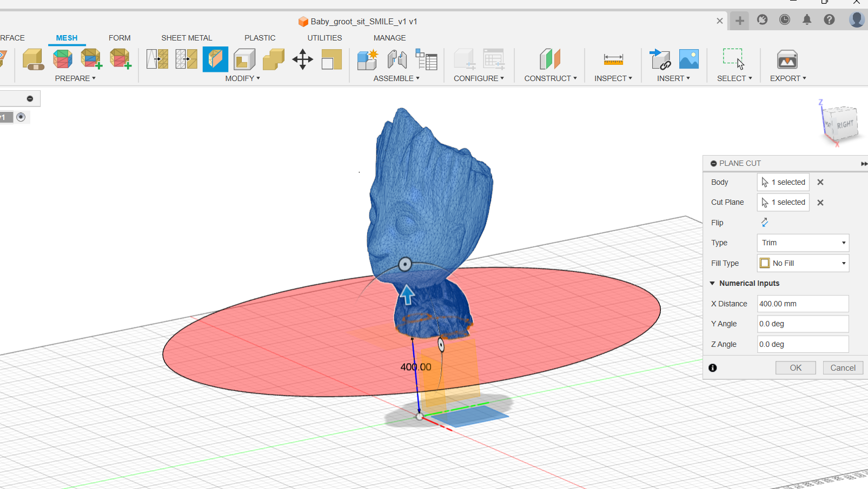
Task: Collapse the Numerical Inputs section
Action: point(712,283)
